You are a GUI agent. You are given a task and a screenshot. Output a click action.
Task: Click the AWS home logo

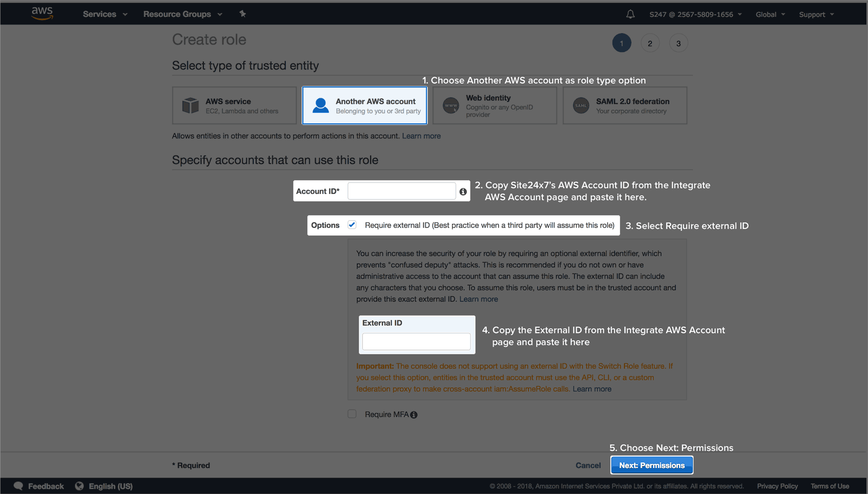tap(42, 14)
